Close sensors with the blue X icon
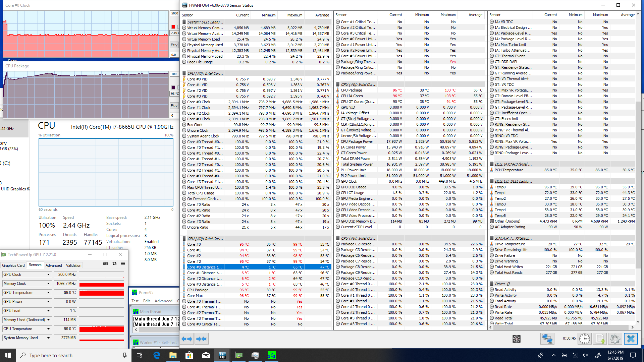Screen dimensions: 644x362 [x=631, y=339]
